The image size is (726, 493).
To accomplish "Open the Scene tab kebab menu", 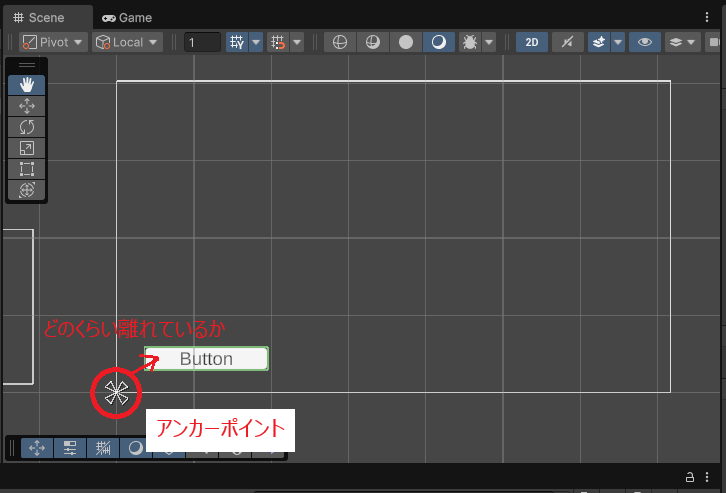I will 707,18.
